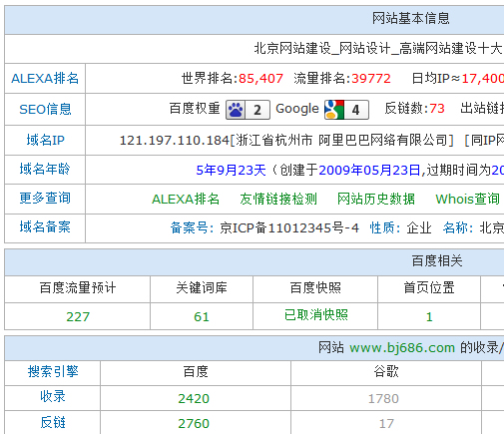Click the 域名IP label link
The height and width of the screenshot is (434, 504).
[45, 140]
